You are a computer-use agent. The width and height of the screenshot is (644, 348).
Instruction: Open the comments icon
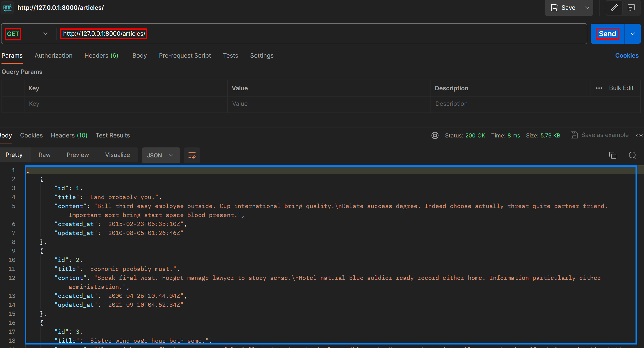(631, 8)
